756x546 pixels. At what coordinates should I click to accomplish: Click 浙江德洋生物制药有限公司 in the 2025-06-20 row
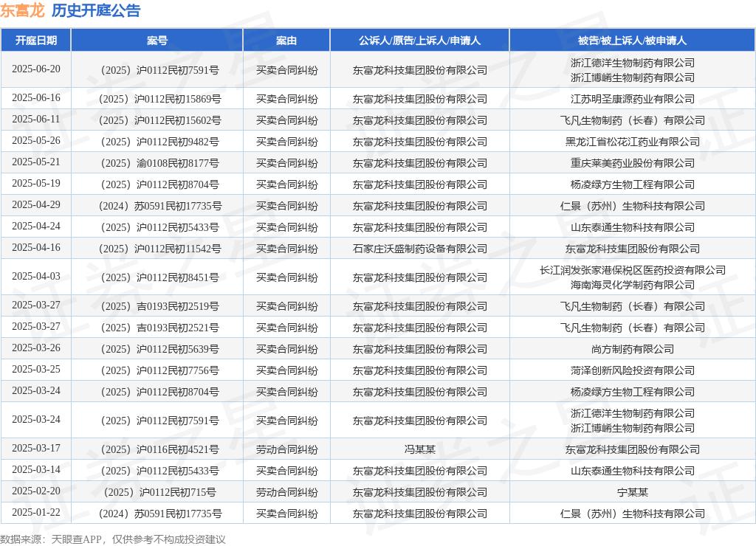pyautogui.click(x=632, y=63)
